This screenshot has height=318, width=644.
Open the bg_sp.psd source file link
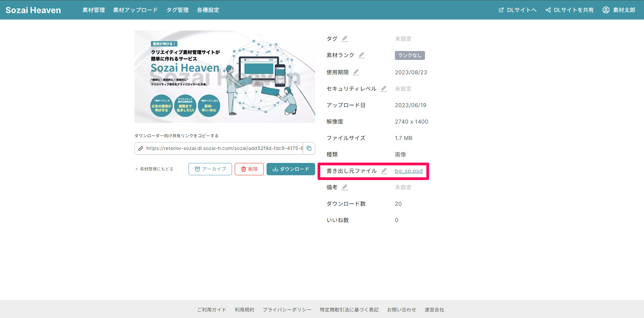409,171
